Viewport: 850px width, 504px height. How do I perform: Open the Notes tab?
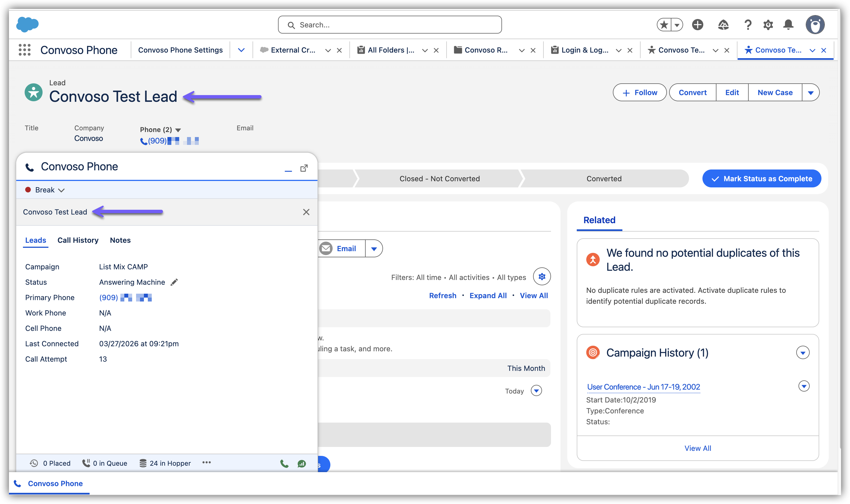(x=120, y=240)
